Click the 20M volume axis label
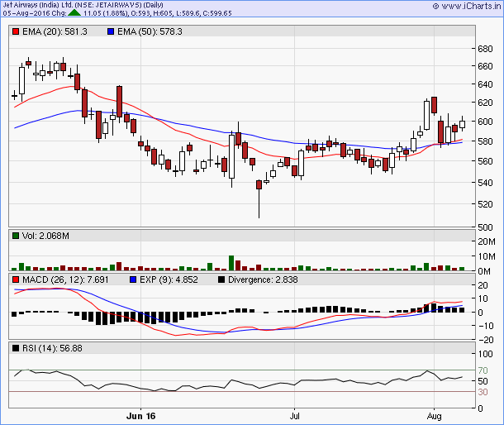504x425 pixels. pyautogui.click(x=487, y=241)
